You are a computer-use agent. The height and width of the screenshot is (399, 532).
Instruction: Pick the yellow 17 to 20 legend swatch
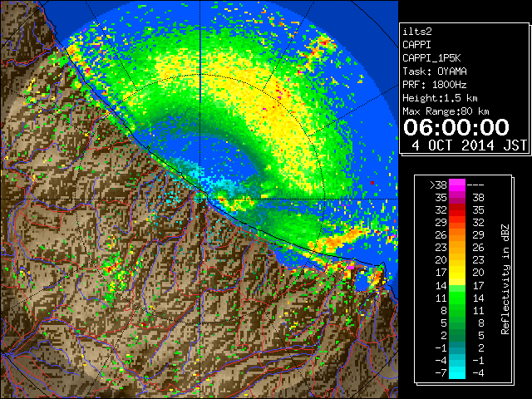(x=457, y=273)
